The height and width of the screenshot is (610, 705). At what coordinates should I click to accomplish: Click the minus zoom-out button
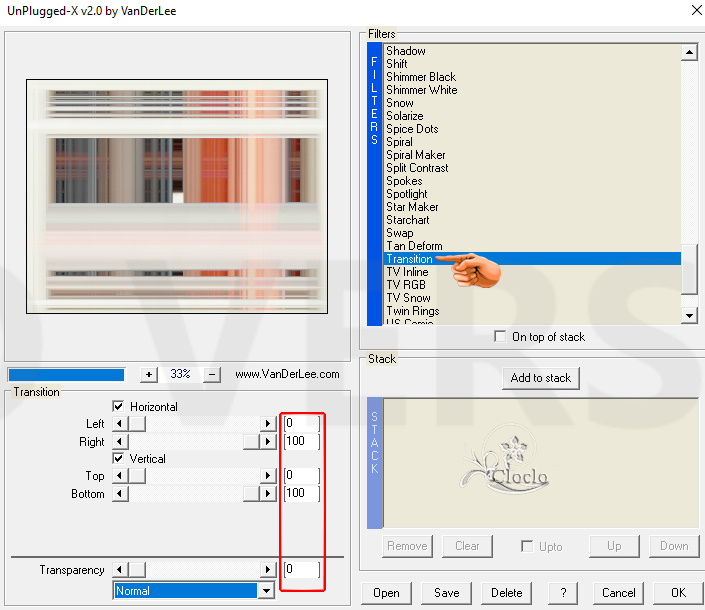[212, 374]
